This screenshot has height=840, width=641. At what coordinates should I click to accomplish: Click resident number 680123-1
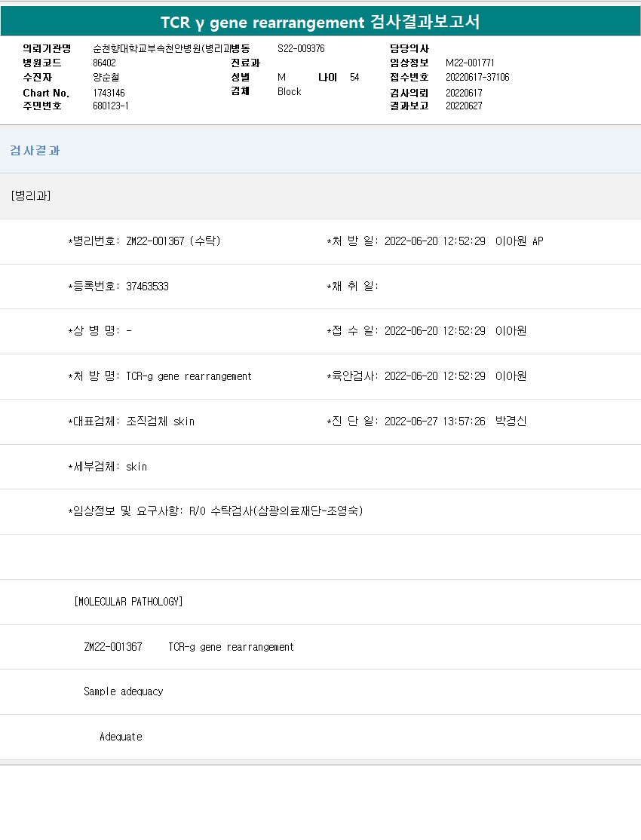[x=110, y=106]
